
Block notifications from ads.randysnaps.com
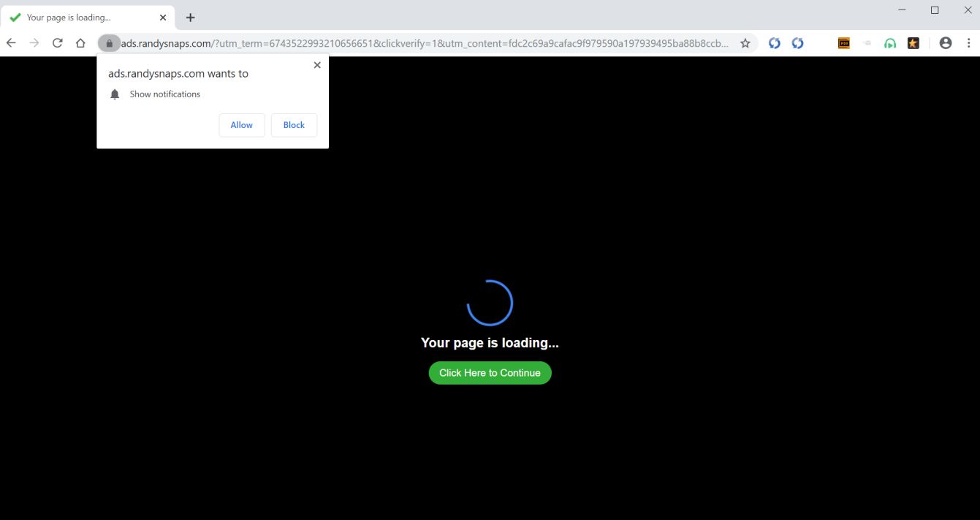294,125
